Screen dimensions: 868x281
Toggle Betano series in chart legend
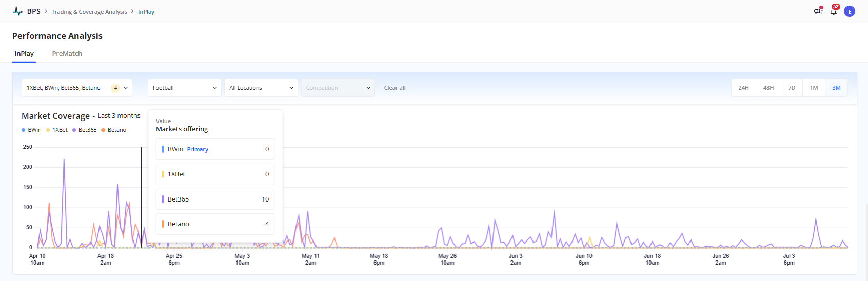(x=114, y=130)
